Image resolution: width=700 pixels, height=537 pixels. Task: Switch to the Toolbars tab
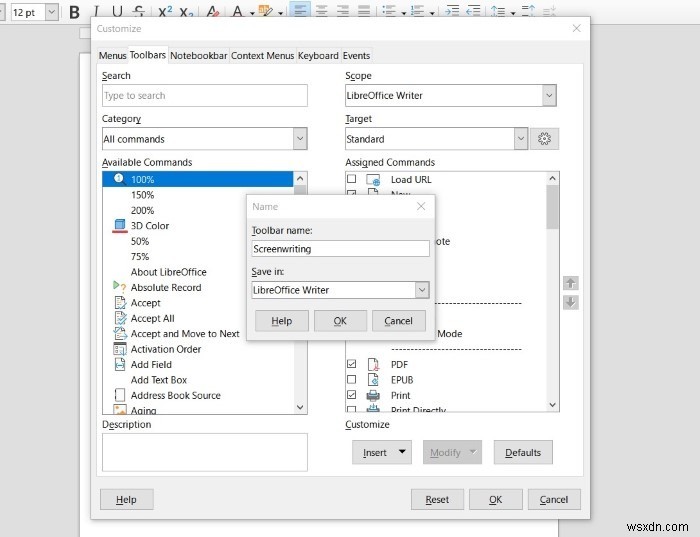click(148, 55)
